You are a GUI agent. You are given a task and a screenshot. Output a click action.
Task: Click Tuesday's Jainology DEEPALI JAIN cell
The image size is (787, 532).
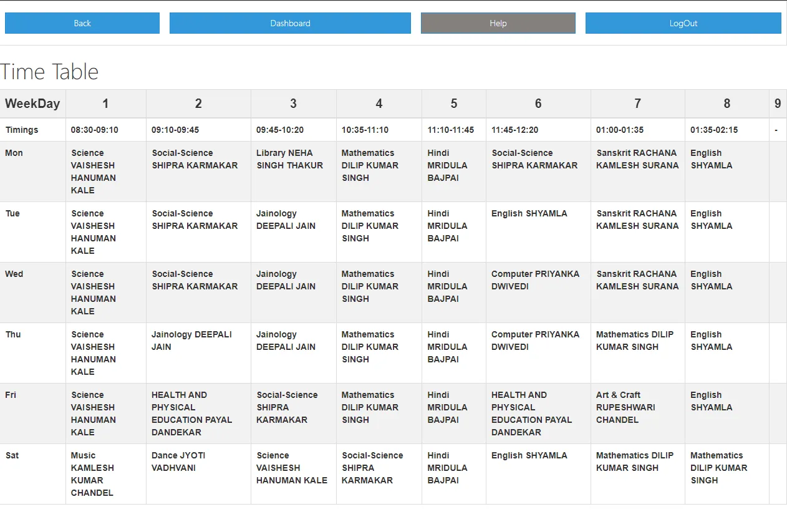pyautogui.click(x=294, y=232)
